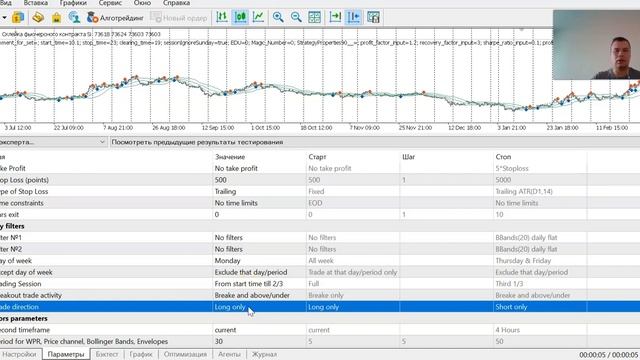This screenshot has height=360, width=640.
Task: Click the last toolbar icon with lock
Action: (x=373, y=17)
